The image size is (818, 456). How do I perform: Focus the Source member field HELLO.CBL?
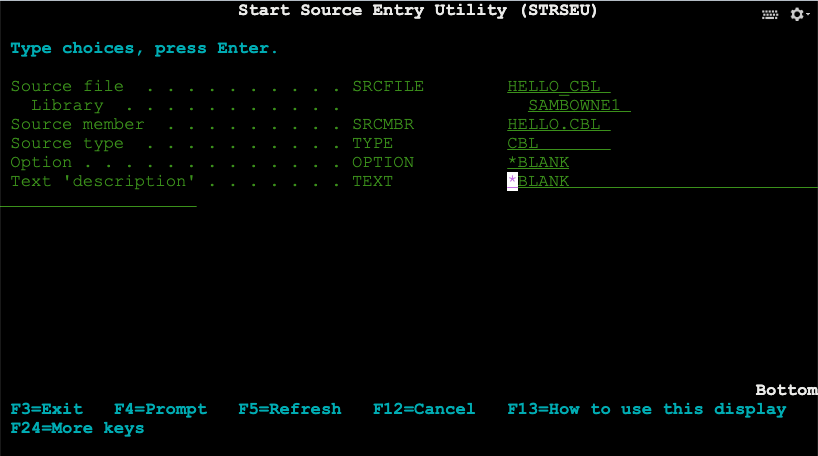pos(558,124)
